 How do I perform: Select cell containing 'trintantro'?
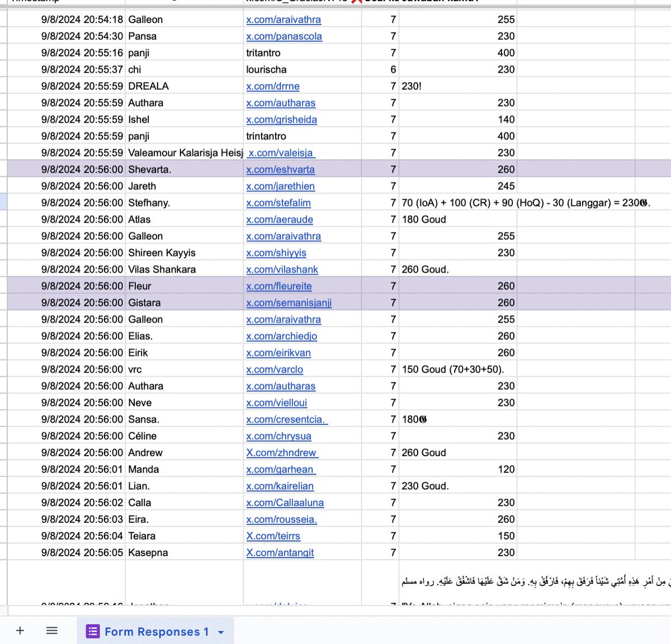pyautogui.click(x=303, y=136)
